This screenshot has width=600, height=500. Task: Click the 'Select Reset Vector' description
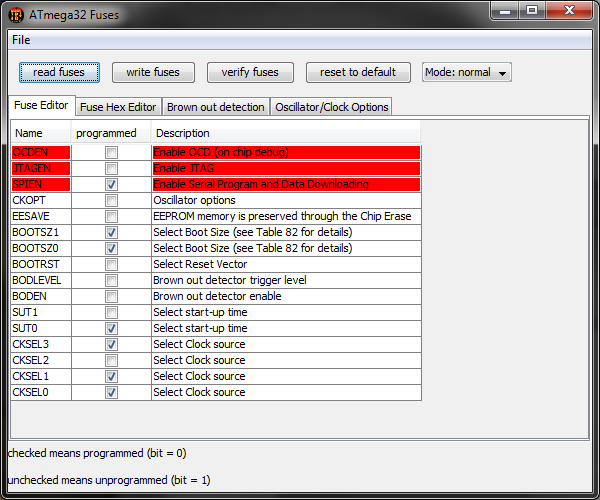click(286, 264)
